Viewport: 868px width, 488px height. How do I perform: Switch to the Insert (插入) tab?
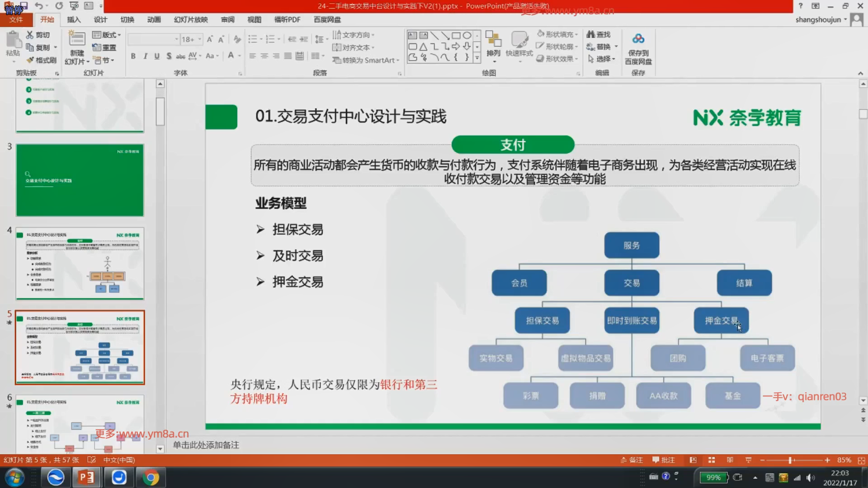click(x=74, y=19)
